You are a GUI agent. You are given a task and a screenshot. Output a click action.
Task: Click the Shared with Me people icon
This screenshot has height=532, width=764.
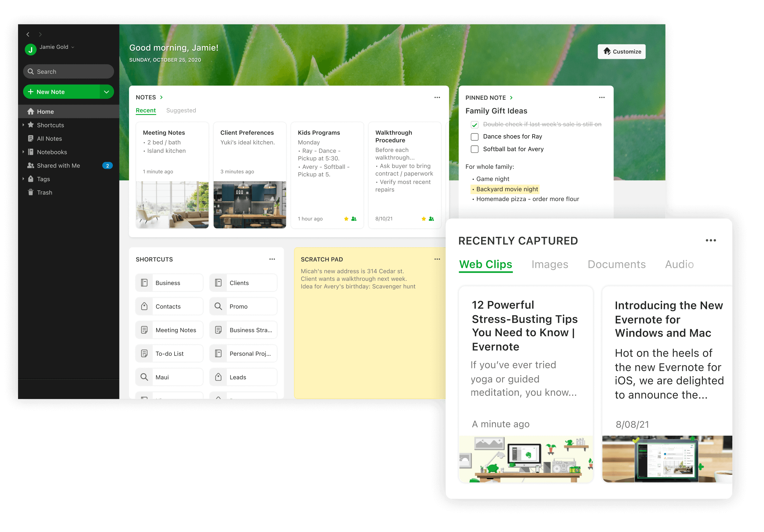(31, 165)
